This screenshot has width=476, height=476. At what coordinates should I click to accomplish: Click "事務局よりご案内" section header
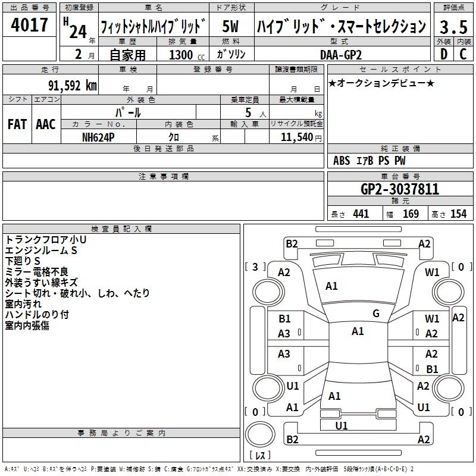(121, 433)
